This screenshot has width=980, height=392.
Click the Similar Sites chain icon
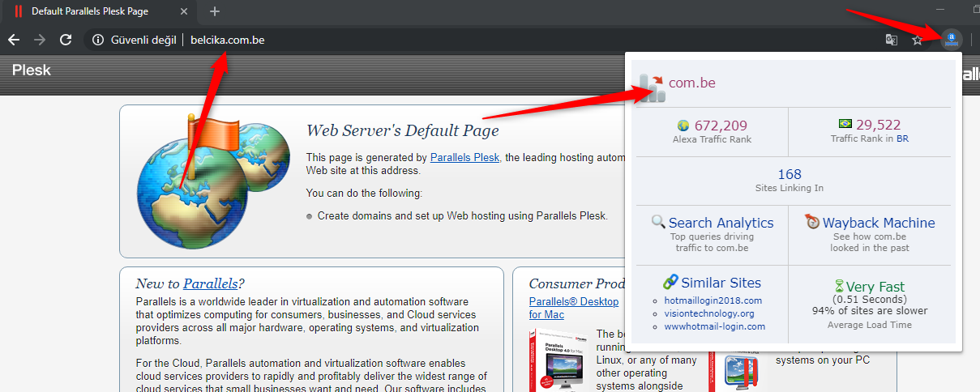pos(670,282)
